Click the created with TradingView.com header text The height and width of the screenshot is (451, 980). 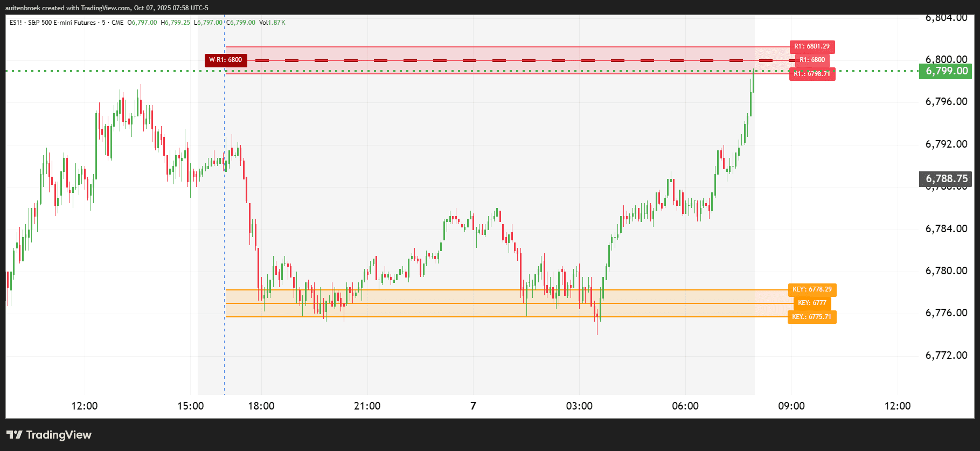click(107, 8)
